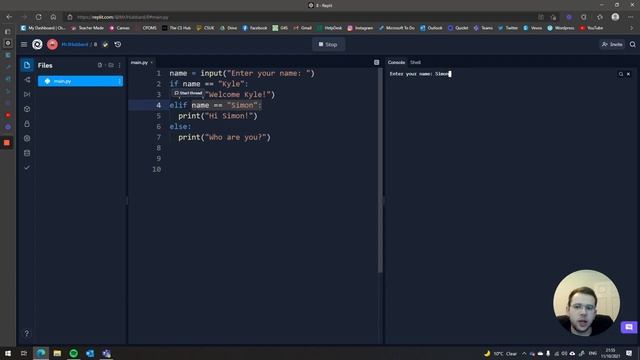Open the YouTube bookmark
Viewport: 640px width, 360px height.
591,28
